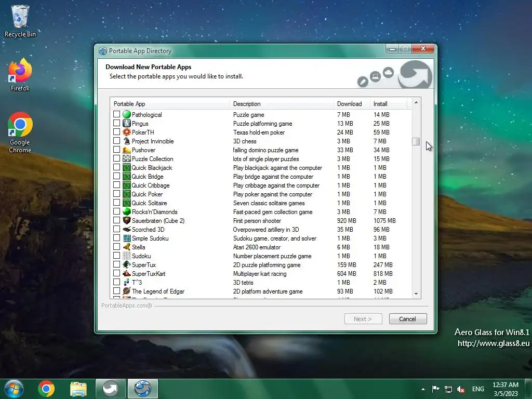Click the network tray icon

[x=448, y=389]
